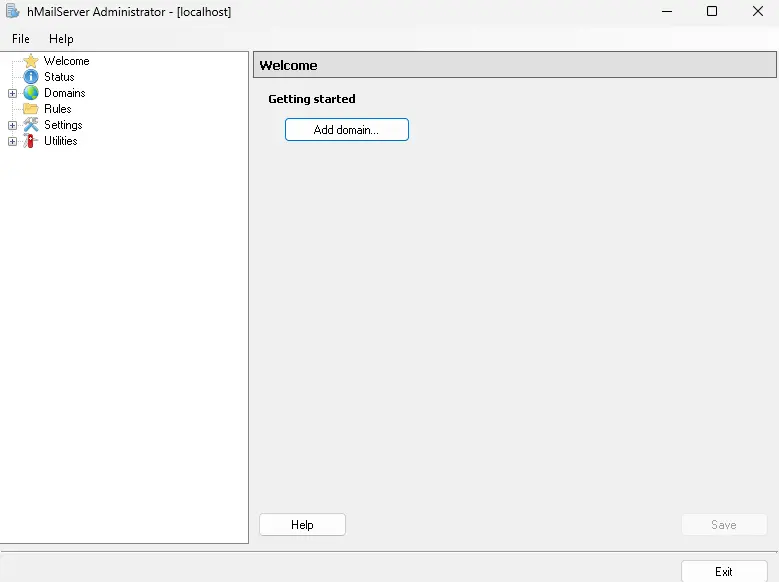
Task: Close the hMailServer Administrator window
Action: 757,11
